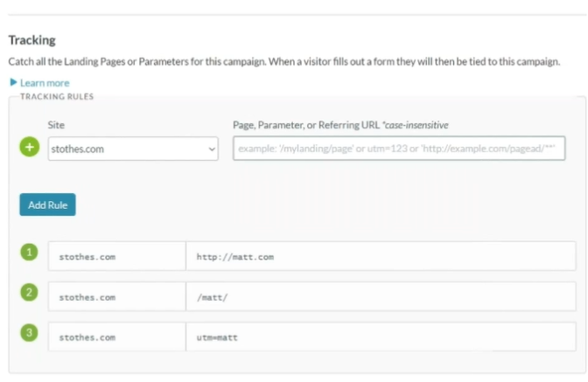Expand the Learn more disclosure triangle
This screenshot has height=382, width=588.
click(13, 83)
